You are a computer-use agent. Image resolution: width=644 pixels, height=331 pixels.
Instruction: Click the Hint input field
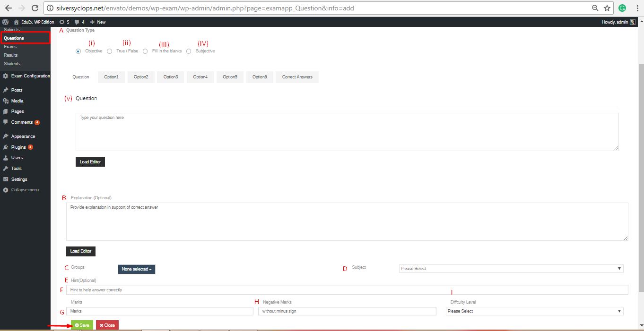tap(347, 290)
